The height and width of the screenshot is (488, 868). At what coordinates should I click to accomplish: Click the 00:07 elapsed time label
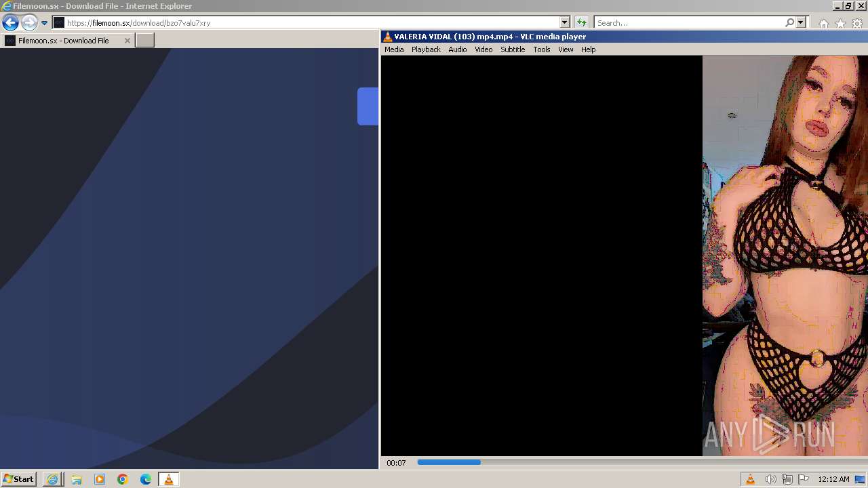396,463
